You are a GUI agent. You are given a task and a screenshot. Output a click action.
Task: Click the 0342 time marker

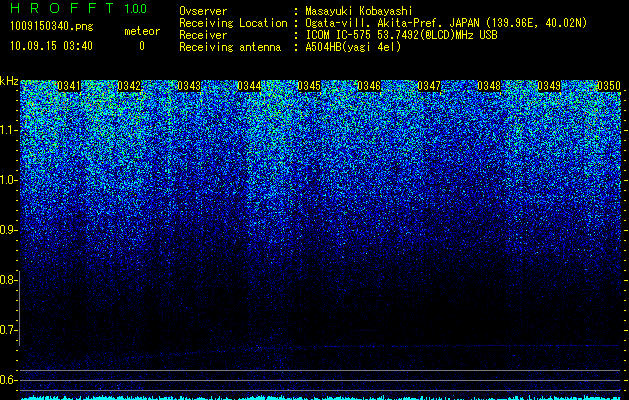coord(129,86)
